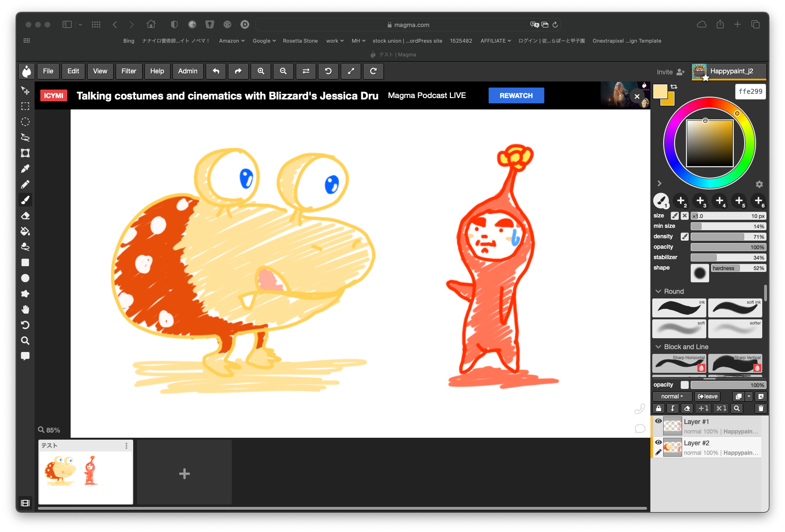Open the Google bookmarks folder dropdown
Image resolution: width=785 pixels, height=532 pixels.
[264, 41]
